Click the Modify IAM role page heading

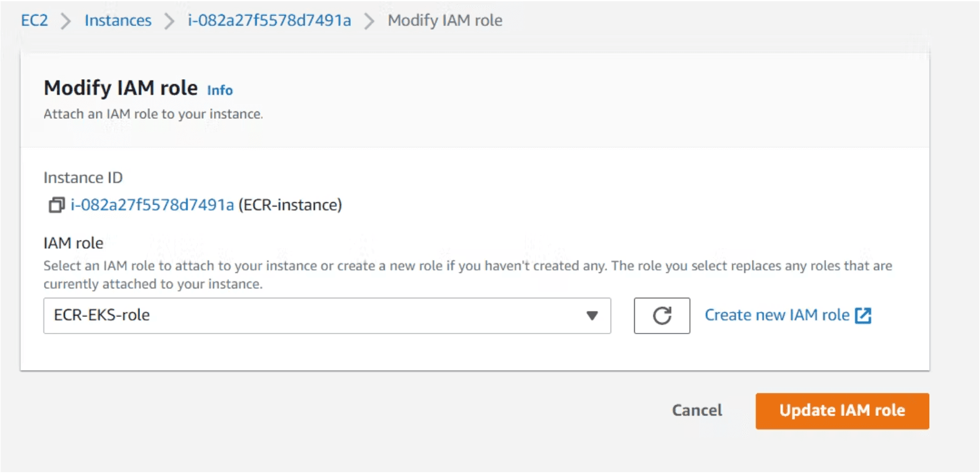[121, 88]
